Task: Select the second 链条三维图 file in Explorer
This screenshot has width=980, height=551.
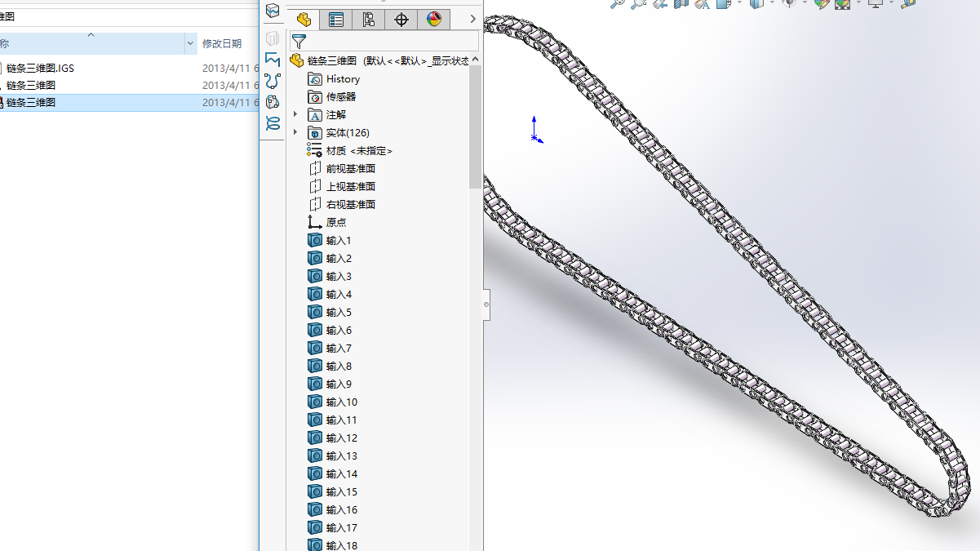Action: pyautogui.click(x=31, y=85)
